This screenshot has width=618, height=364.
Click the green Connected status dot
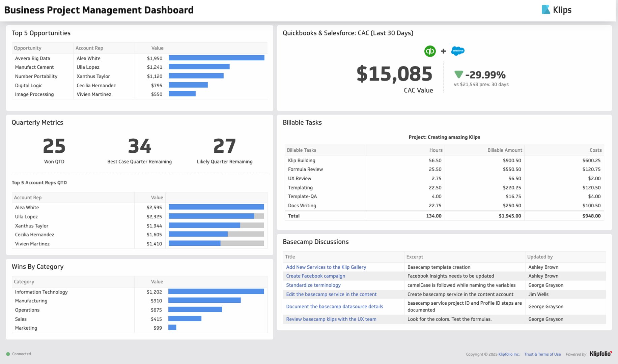click(x=8, y=354)
